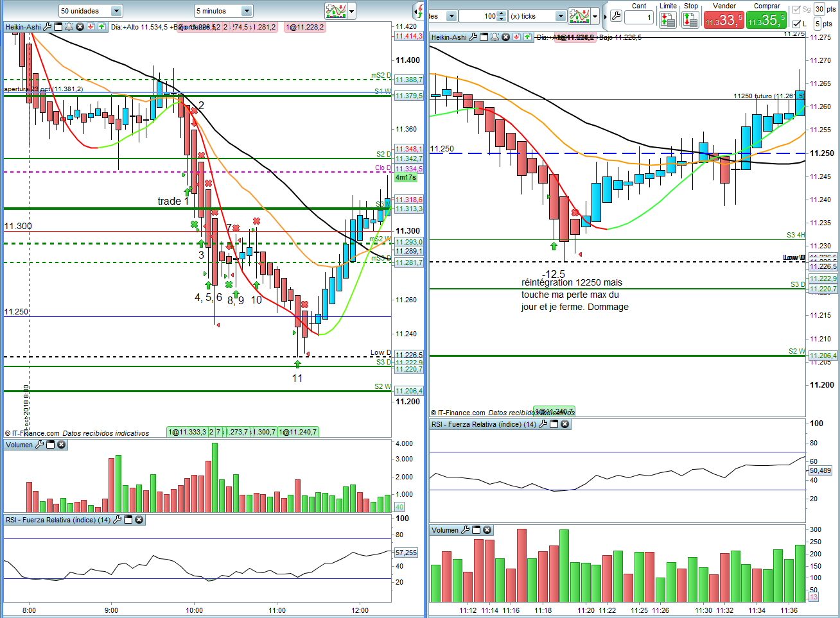Screen dimensions: 840x618
Task: Maximize the right RSI panel
Action: pos(554,424)
